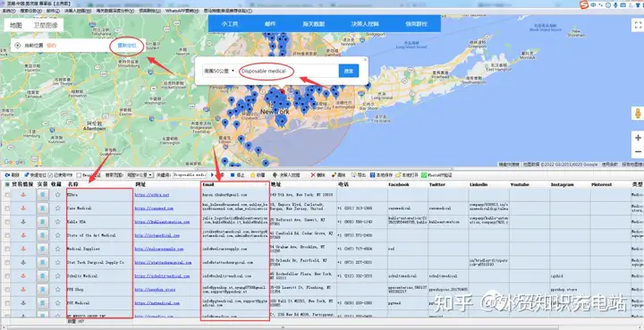
Task: Open the Tools (小工具) tab in the blue bar
Action: pyautogui.click(x=230, y=24)
